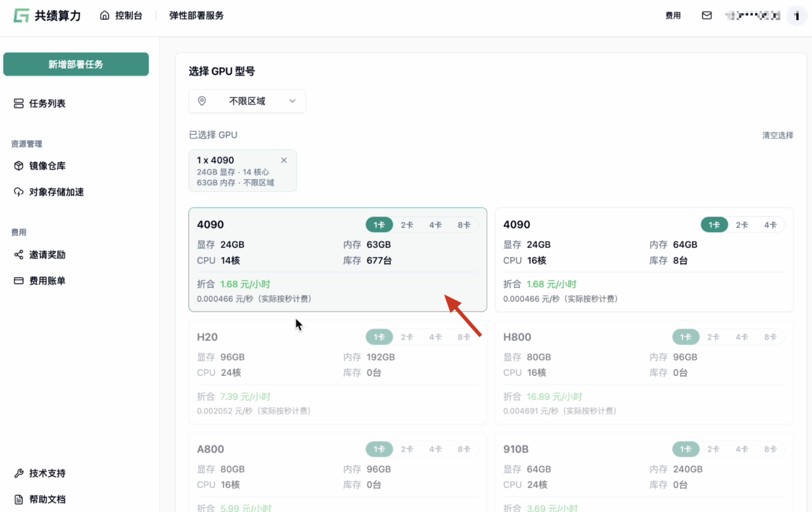Screen dimensions: 812x512
Task: Select 8卡 on the first 4090 card
Action: [x=464, y=225]
